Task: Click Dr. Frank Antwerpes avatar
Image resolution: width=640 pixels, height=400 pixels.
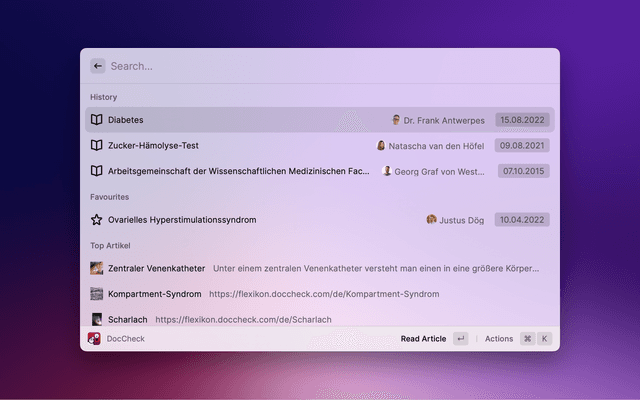Action: pyautogui.click(x=396, y=120)
